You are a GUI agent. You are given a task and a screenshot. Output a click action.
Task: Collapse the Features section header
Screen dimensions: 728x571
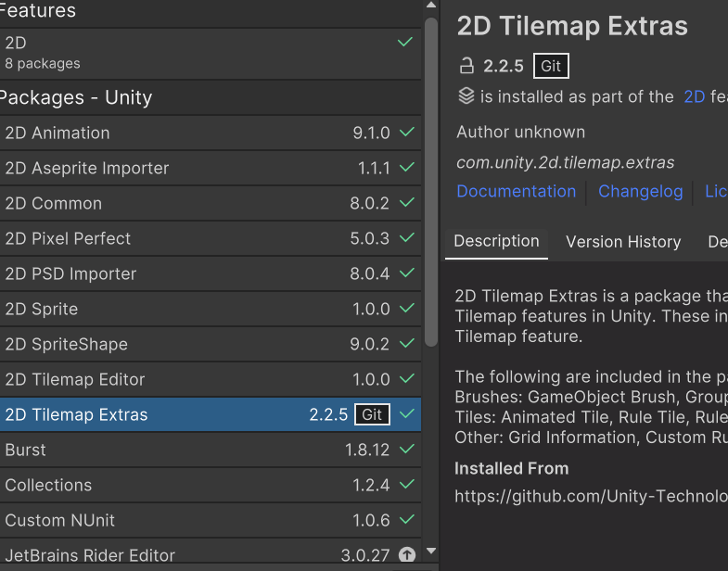[x=211, y=13]
